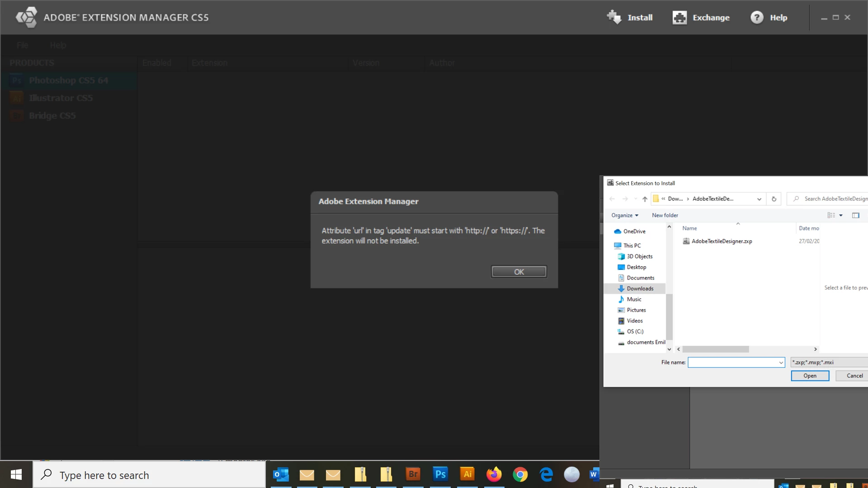Select Downloads in the navigation tree
The height and width of the screenshot is (488, 868).
(x=640, y=288)
